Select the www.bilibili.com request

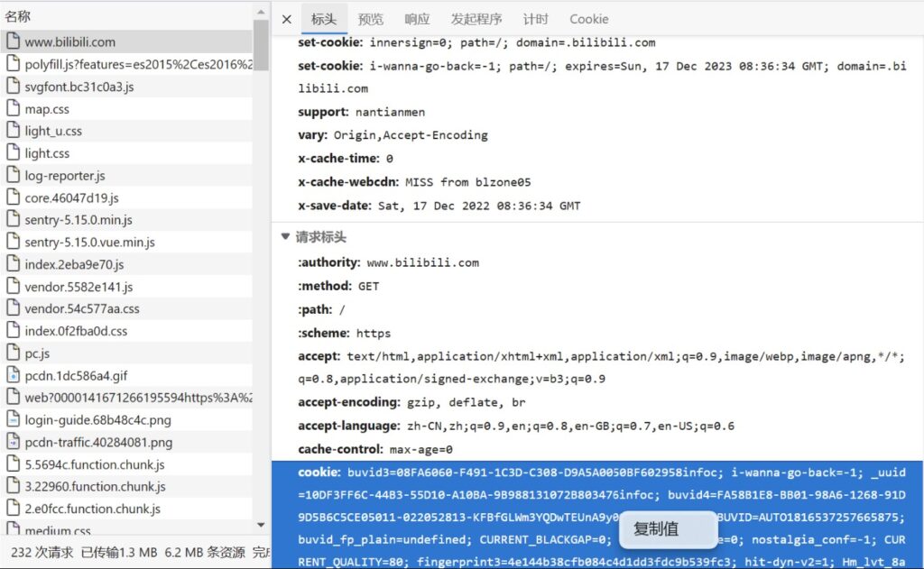click(69, 41)
